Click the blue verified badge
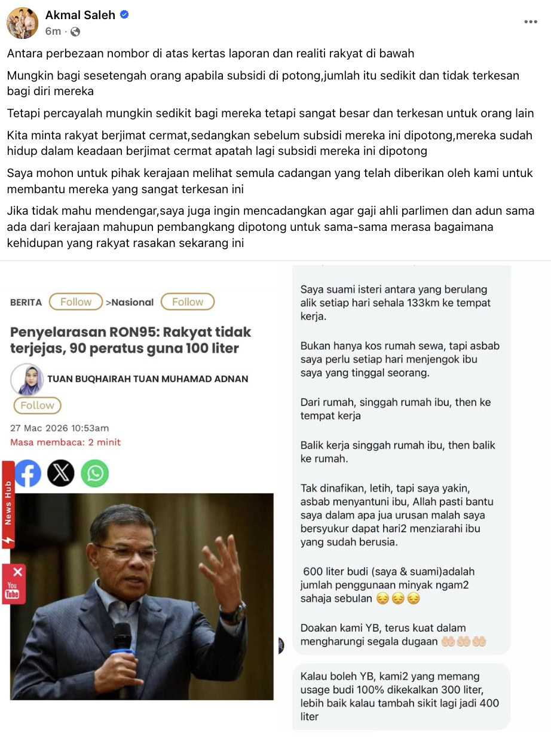The height and width of the screenshot is (756, 551). pyautogui.click(x=124, y=15)
